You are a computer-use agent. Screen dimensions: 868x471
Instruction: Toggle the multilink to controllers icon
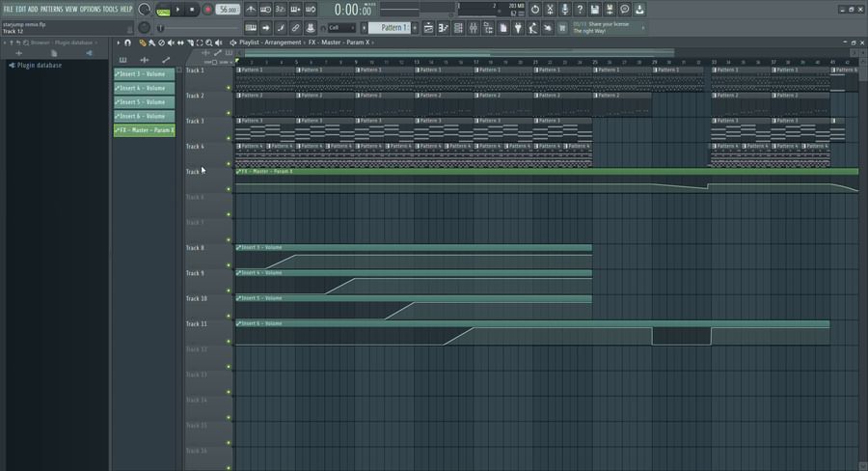click(296, 28)
